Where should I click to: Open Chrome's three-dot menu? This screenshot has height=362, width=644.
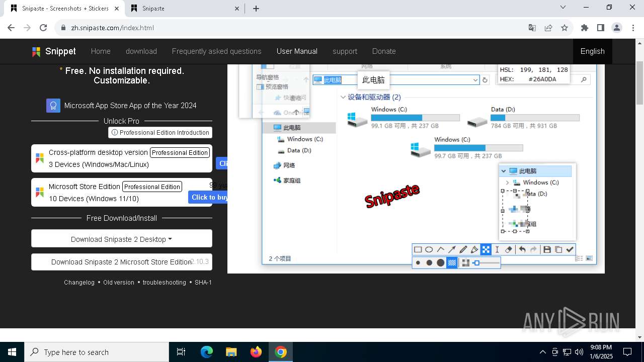coord(633,28)
